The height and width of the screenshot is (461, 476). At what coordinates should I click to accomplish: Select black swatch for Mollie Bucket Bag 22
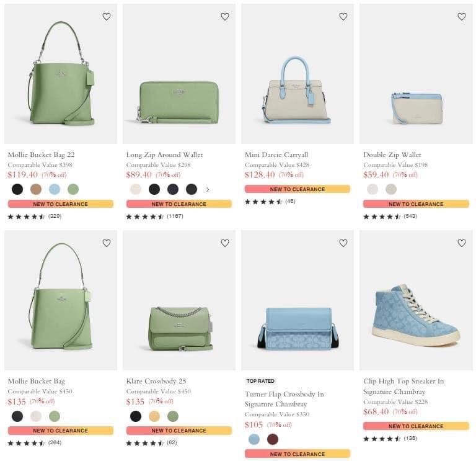click(17, 189)
